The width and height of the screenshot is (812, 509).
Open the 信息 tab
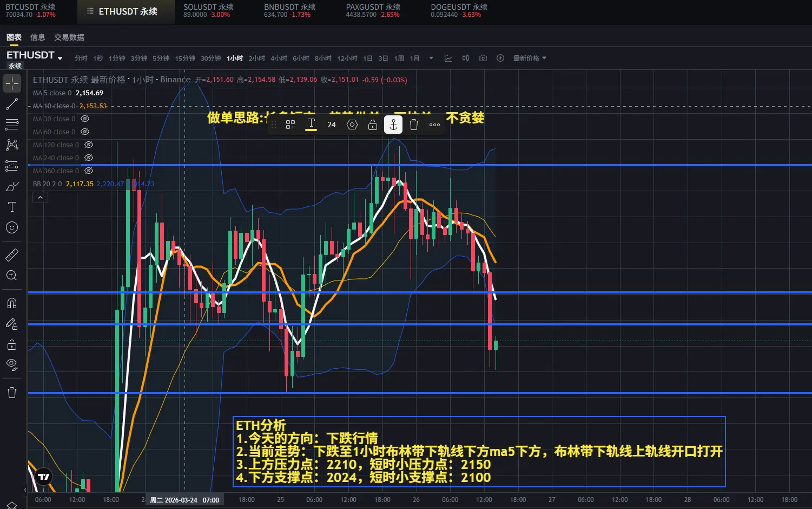coord(38,37)
